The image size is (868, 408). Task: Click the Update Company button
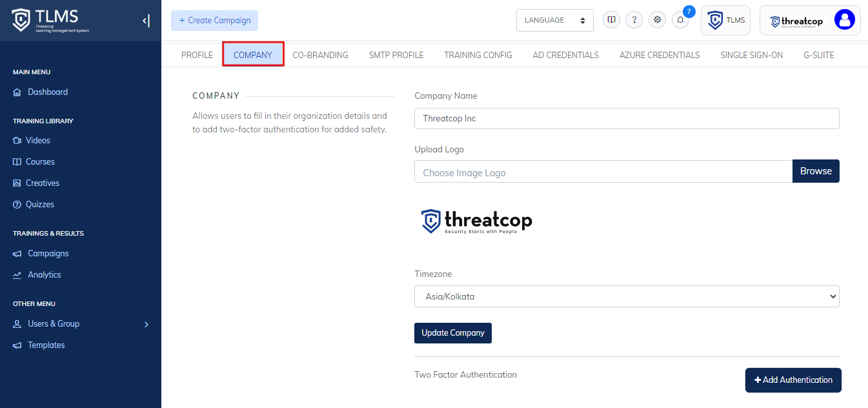tap(453, 333)
